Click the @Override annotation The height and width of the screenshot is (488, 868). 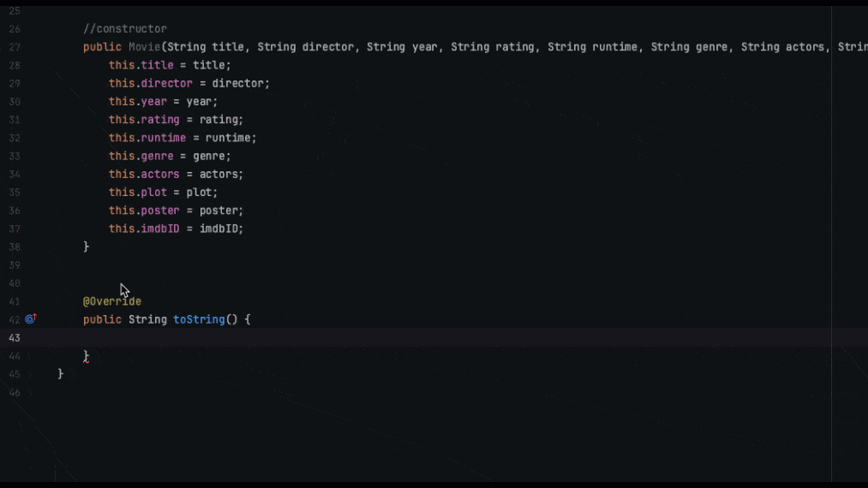pyautogui.click(x=112, y=301)
